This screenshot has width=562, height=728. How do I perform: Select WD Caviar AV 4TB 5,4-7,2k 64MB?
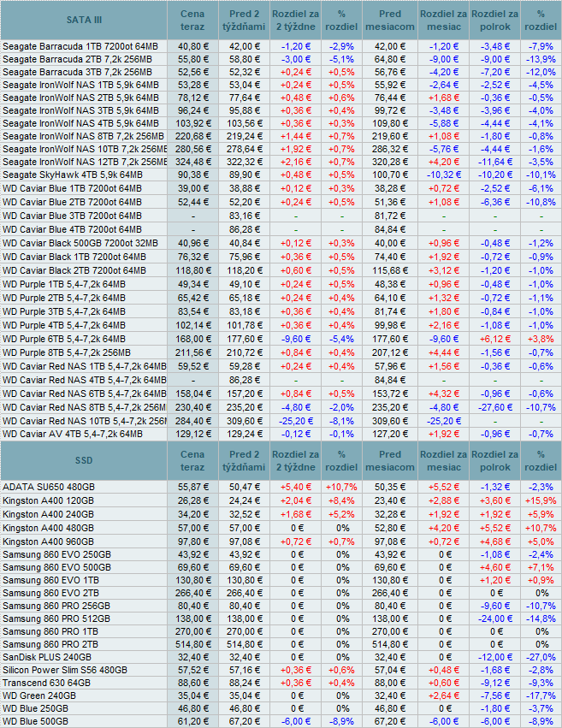coord(73,434)
